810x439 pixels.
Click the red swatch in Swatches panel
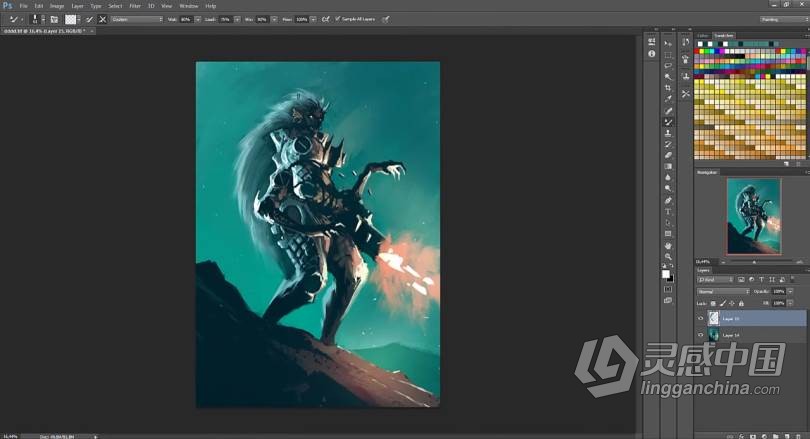coord(697,52)
